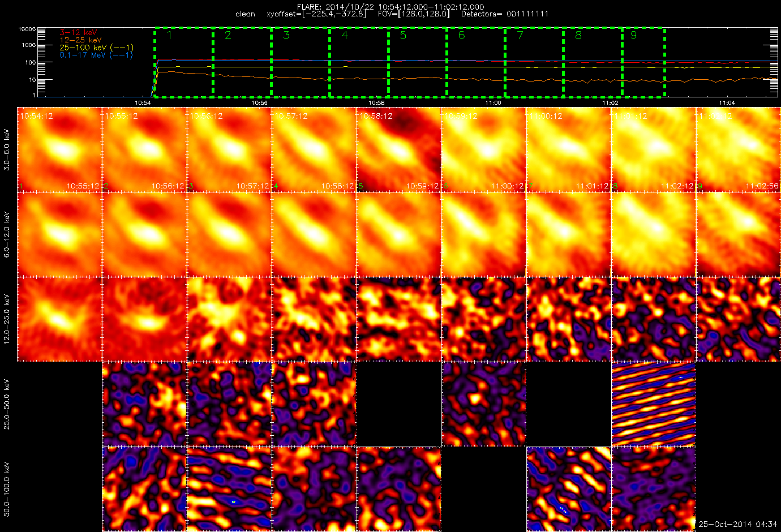Pick 12.0-25.0 keV image in eighth column
The image size is (781, 532).
coord(654,319)
